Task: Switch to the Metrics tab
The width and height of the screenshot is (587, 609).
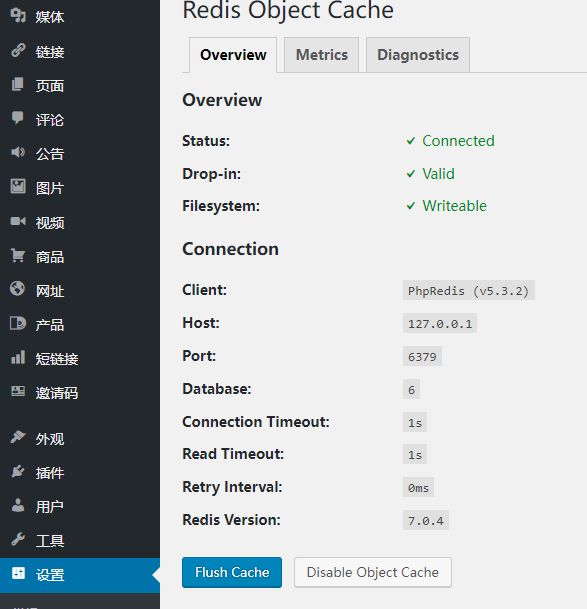Action: tap(322, 55)
